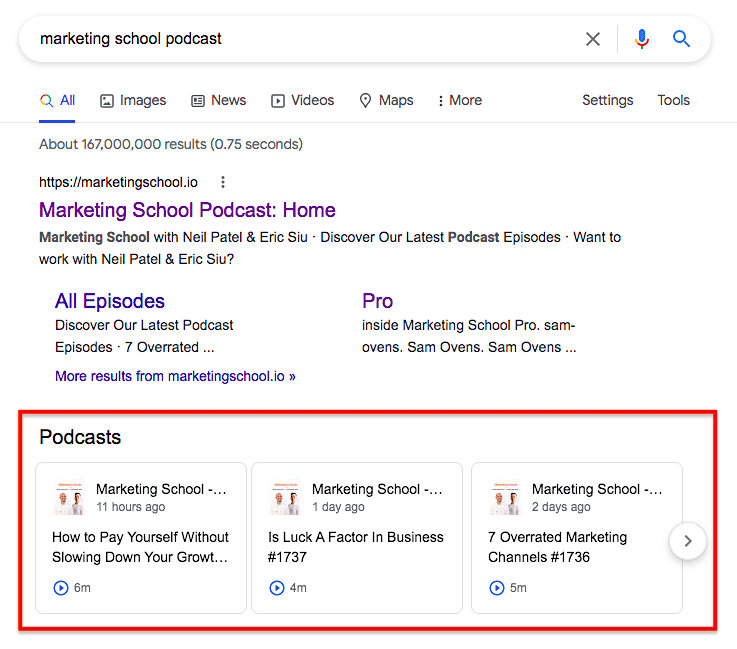Switch to the Maps tab
The width and height of the screenshot is (737, 649).
386,100
